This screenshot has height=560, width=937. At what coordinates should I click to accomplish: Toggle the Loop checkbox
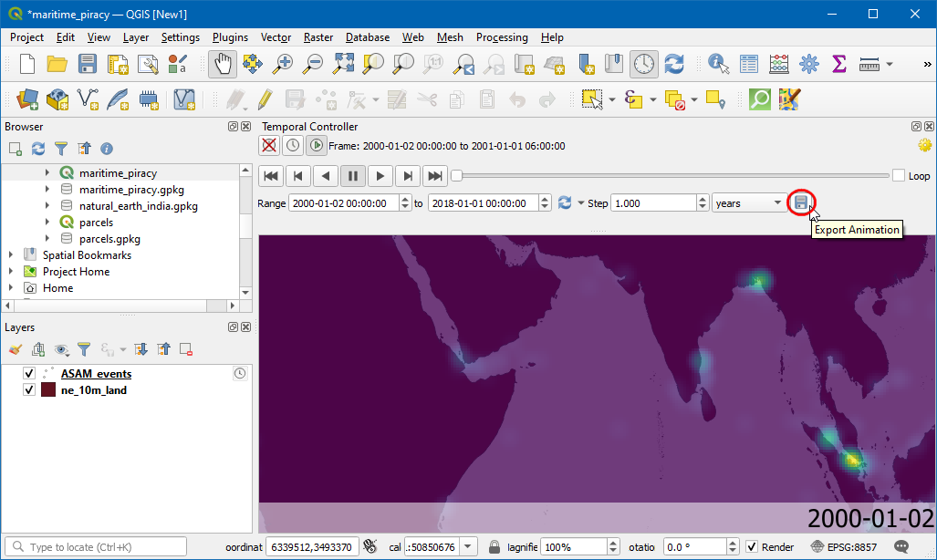899,176
